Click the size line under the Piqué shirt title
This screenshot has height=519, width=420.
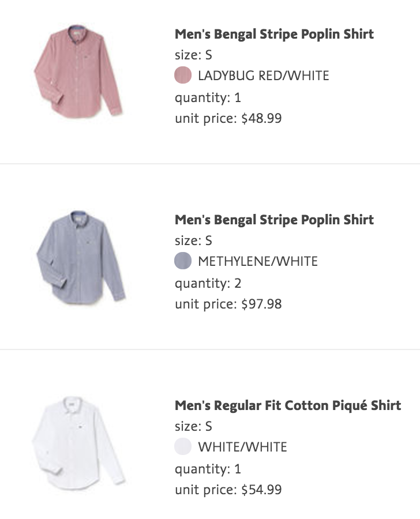tap(193, 427)
